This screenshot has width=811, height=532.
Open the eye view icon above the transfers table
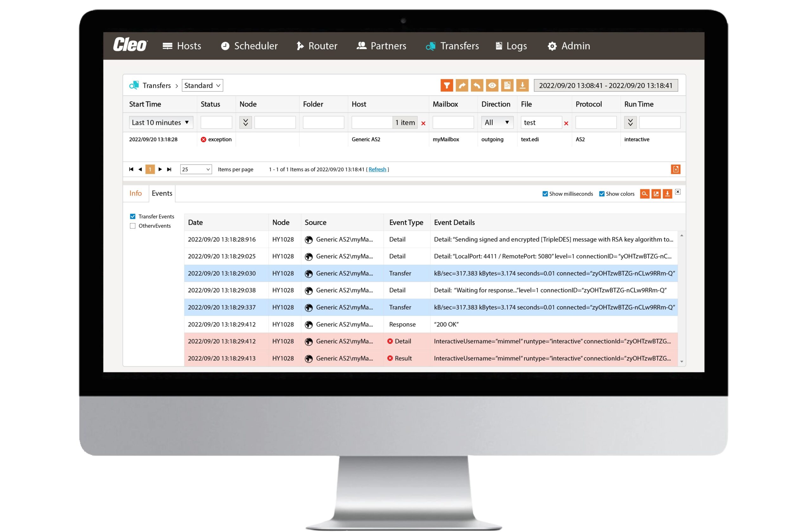492,85
